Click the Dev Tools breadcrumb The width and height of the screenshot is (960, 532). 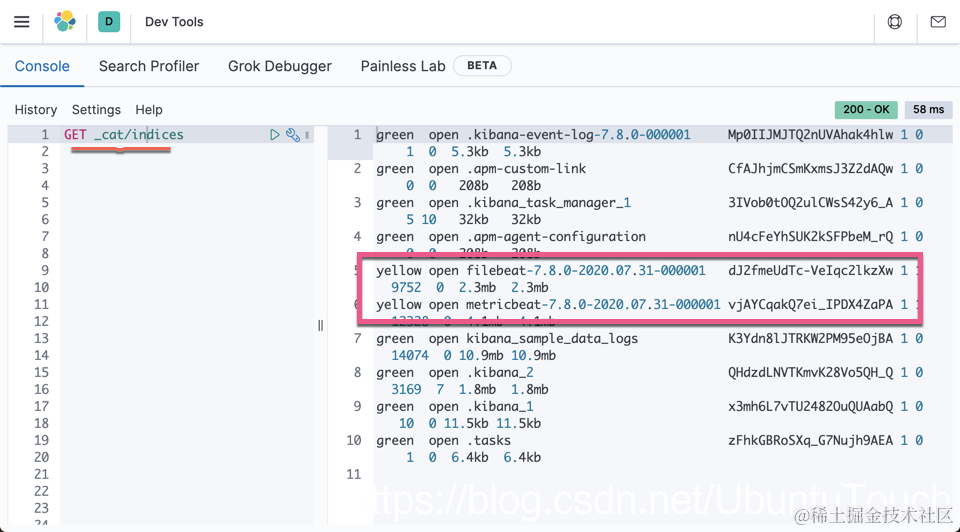point(174,22)
